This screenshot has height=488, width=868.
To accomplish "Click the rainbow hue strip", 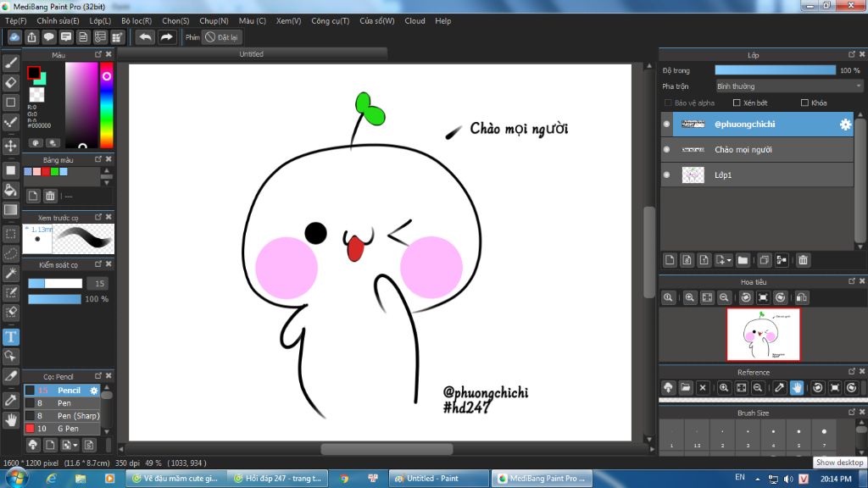I will [106, 105].
